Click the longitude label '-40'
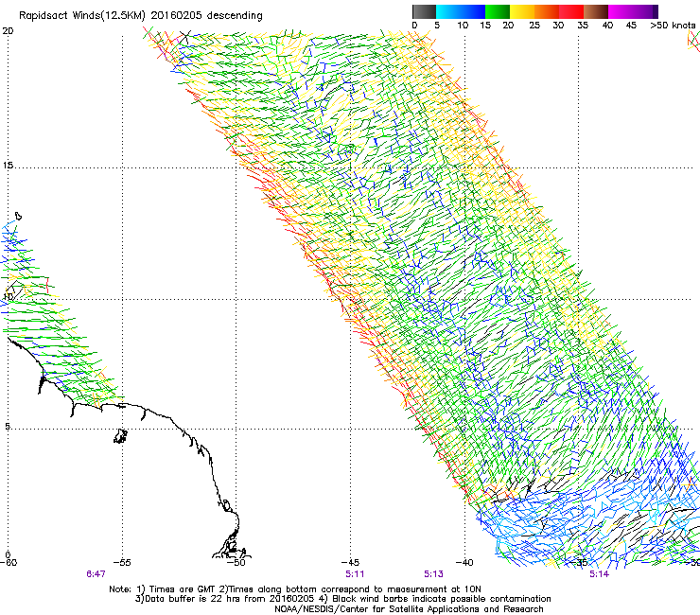This screenshot has width=700, height=615. coord(464,562)
